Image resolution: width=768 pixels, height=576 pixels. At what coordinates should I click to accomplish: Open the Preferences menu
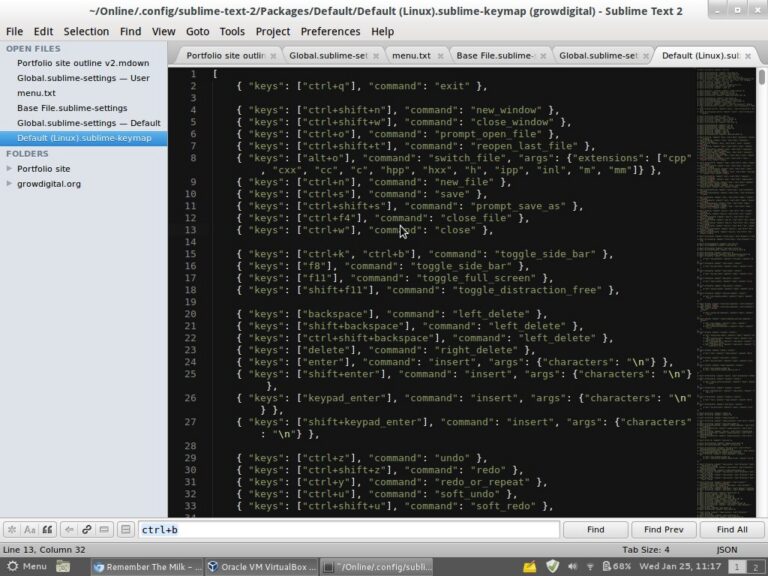[x=330, y=31]
